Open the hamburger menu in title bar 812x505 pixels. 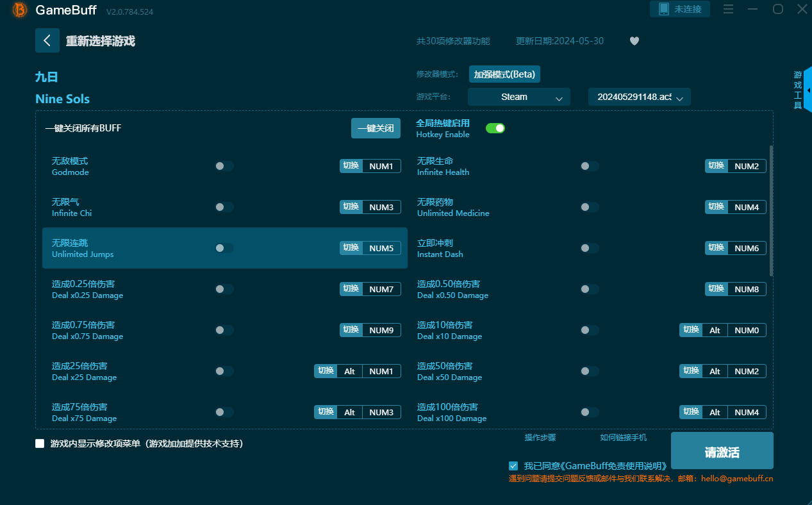(728, 9)
